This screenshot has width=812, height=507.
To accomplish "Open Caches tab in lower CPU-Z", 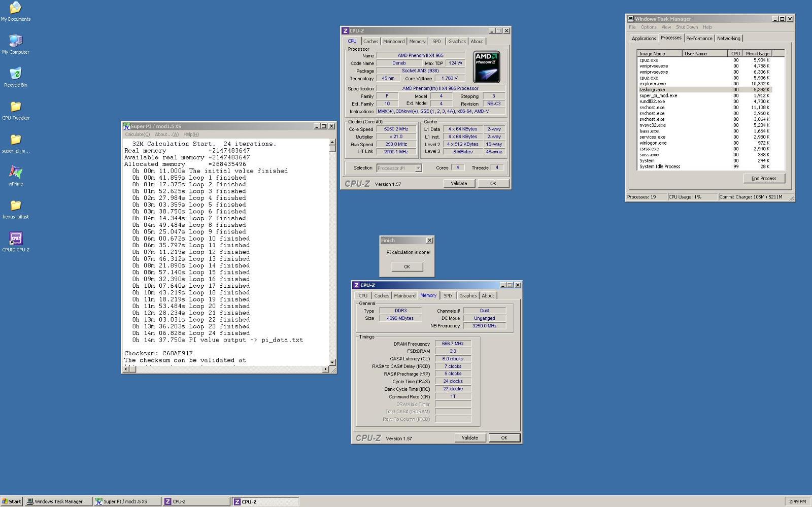I will point(382,296).
